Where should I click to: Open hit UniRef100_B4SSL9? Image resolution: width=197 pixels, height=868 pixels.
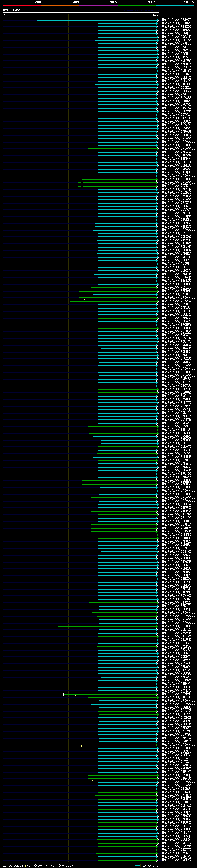(177, 57)
